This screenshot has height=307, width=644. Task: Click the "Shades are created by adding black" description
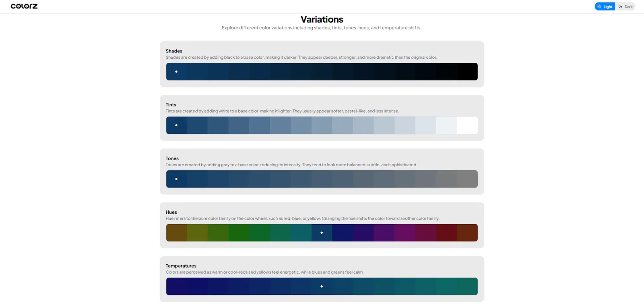[301, 58]
